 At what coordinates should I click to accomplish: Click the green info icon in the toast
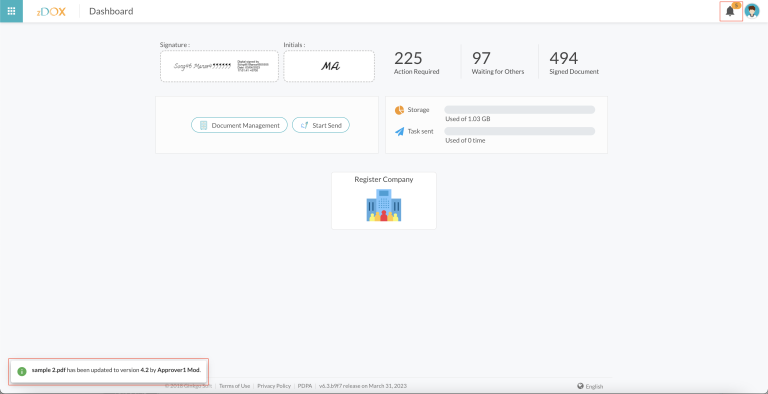tap(22, 371)
